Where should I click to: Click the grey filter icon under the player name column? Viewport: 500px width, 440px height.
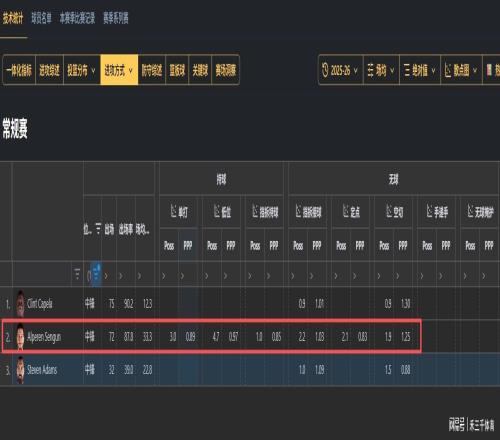pyautogui.click(x=77, y=274)
